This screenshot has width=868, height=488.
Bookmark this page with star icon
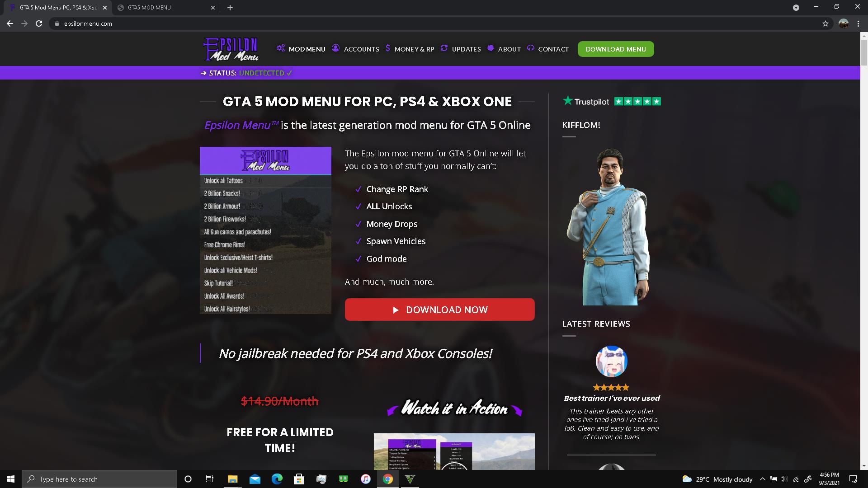(x=826, y=23)
